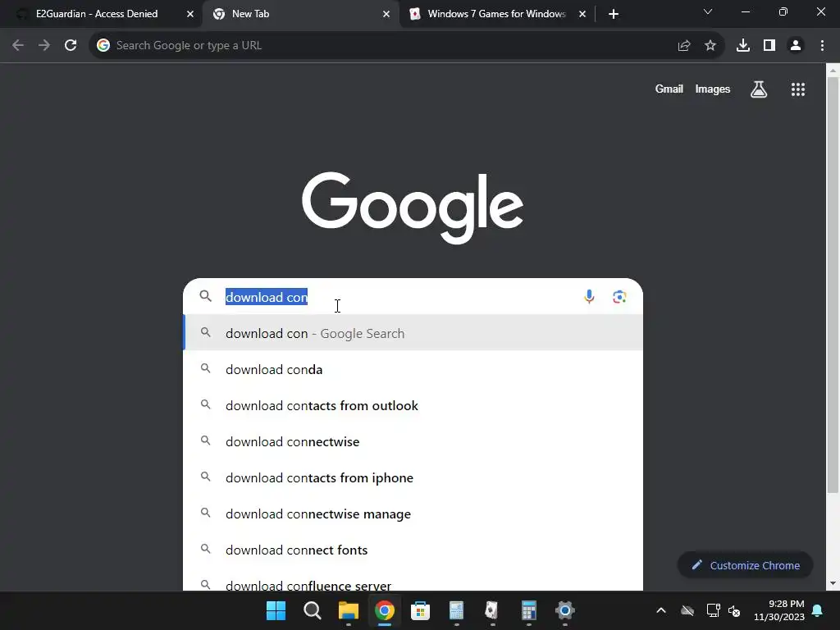Toggle the side panel icon
The height and width of the screenshot is (630, 840).
769,46
